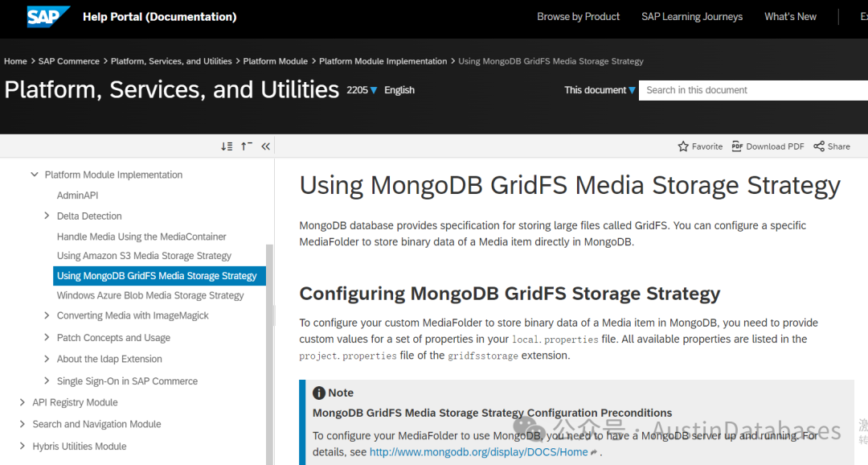Open Using Amazon S3 Media Storage Strategy

[144, 256]
